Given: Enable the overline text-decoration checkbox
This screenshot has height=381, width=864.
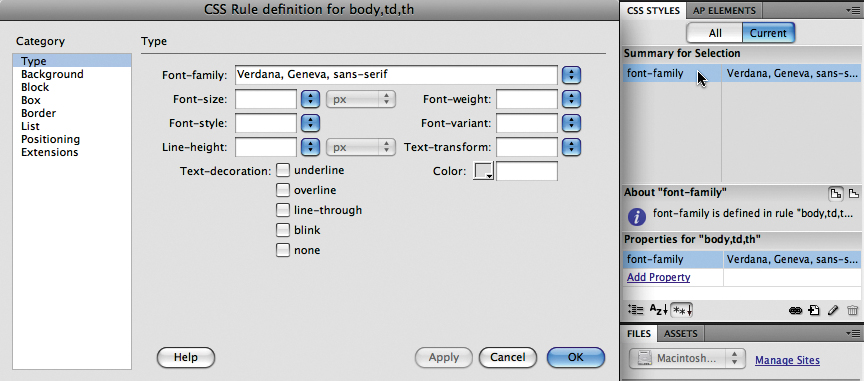Looking at the screenshot, I should pos(283,190).
